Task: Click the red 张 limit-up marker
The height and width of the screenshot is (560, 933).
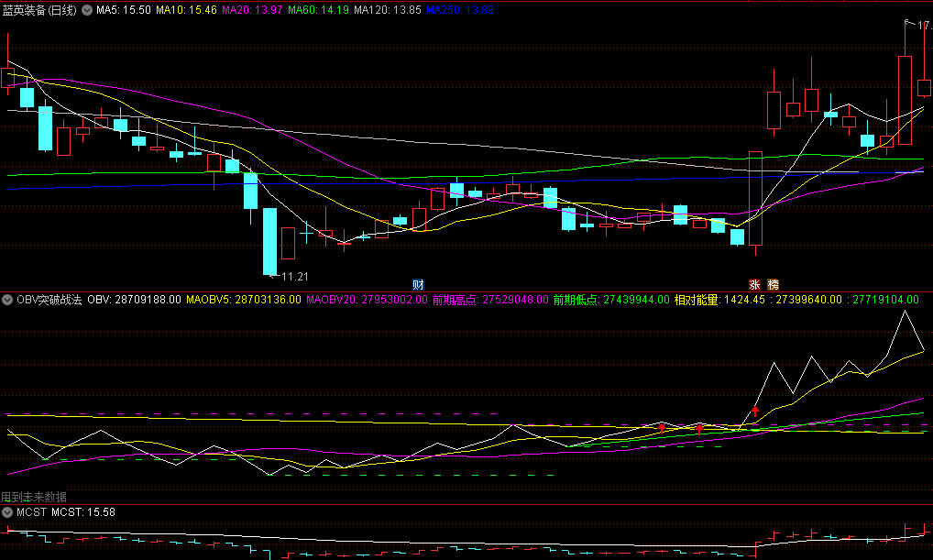Action: coord(754,284)
